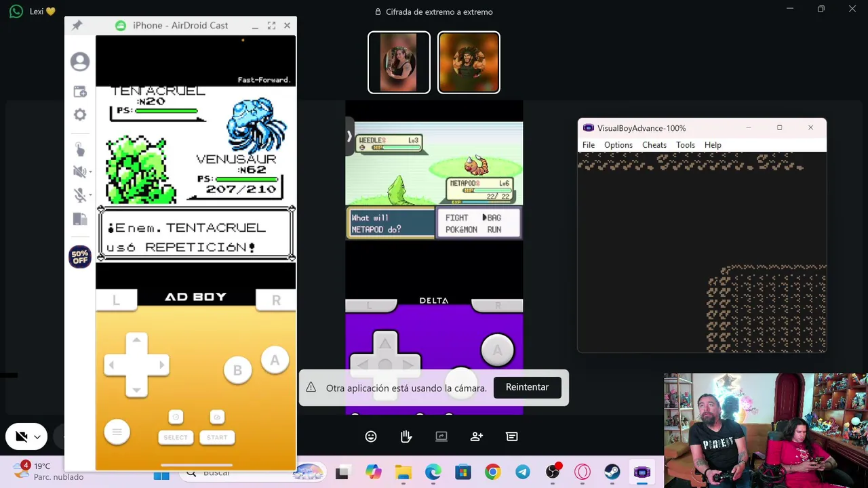Viewport: 868px width, 488px height.
Task: Tap the AD BOY left shoulder L button
Action: pos(116,300)
